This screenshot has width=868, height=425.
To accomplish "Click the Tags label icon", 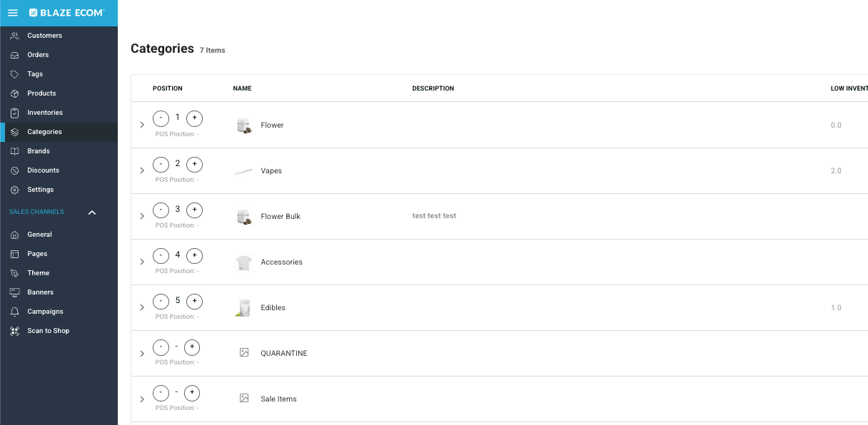I will click(14, 74).
